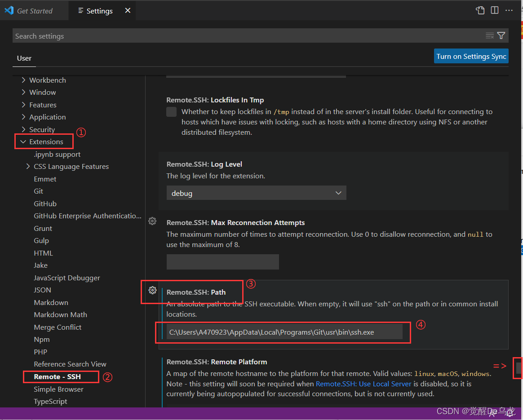Open the Remote.SSH: Use Local Server link

click(364, 384)
